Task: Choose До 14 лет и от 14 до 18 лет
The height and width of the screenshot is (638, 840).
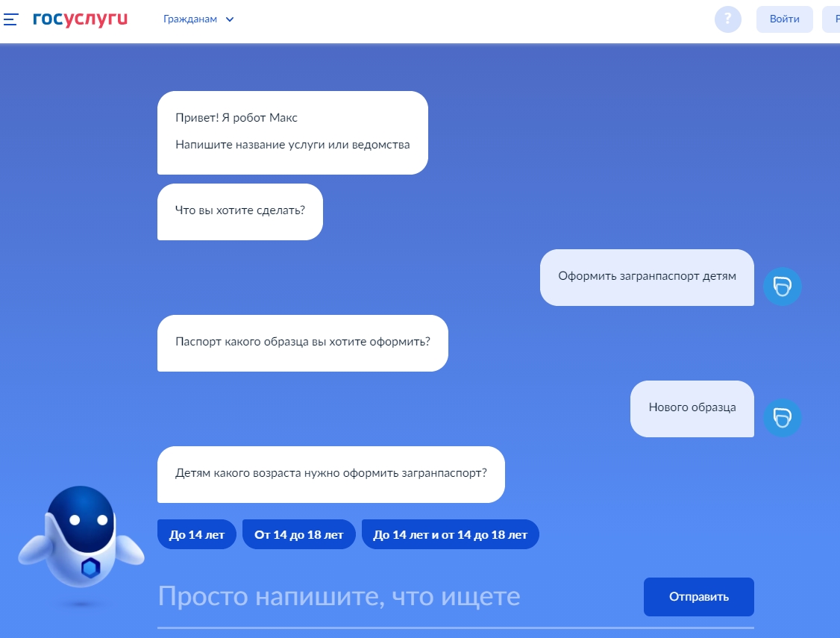Action: (x=450, y=534)
